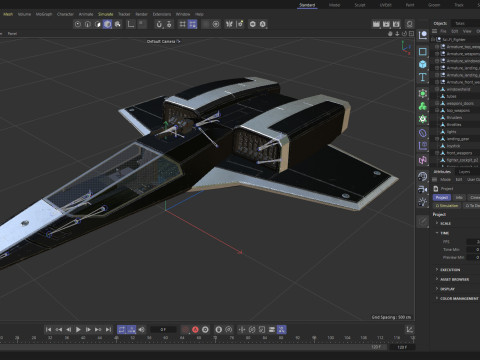Open the Simulate menu
This screenshot has height=360, width=480.
point(105,14)
